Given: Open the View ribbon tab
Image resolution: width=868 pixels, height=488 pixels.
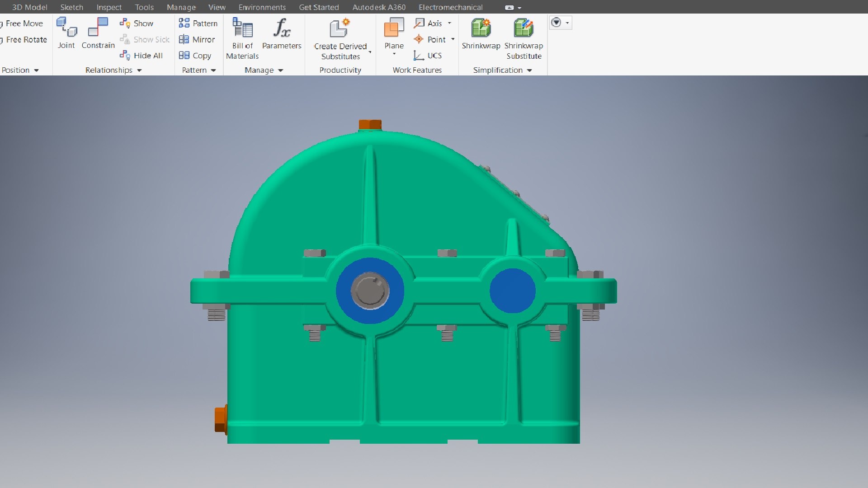Looking at the screenshot, I should [x=217, y=7].
